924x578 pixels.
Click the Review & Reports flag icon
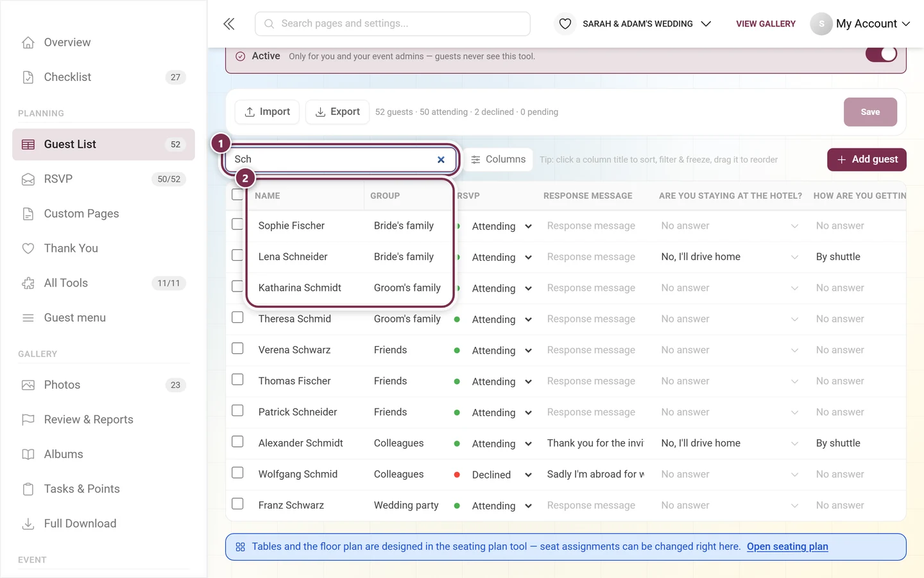coord(28,420)
